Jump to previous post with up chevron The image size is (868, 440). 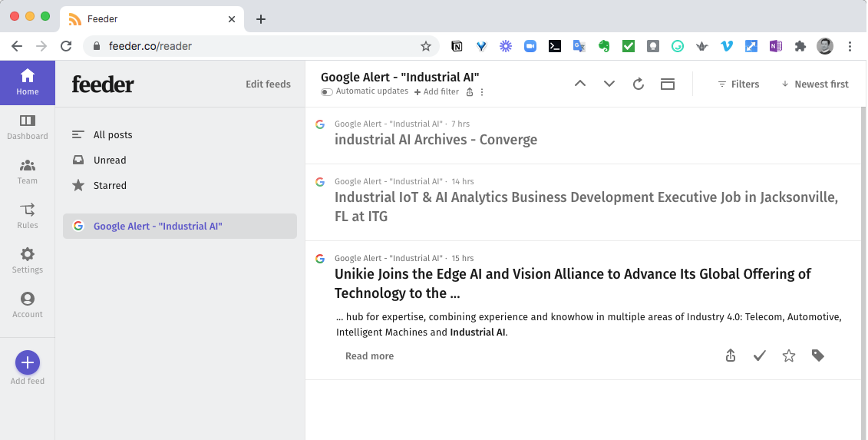pyautogui.click(x=579, y=84)
